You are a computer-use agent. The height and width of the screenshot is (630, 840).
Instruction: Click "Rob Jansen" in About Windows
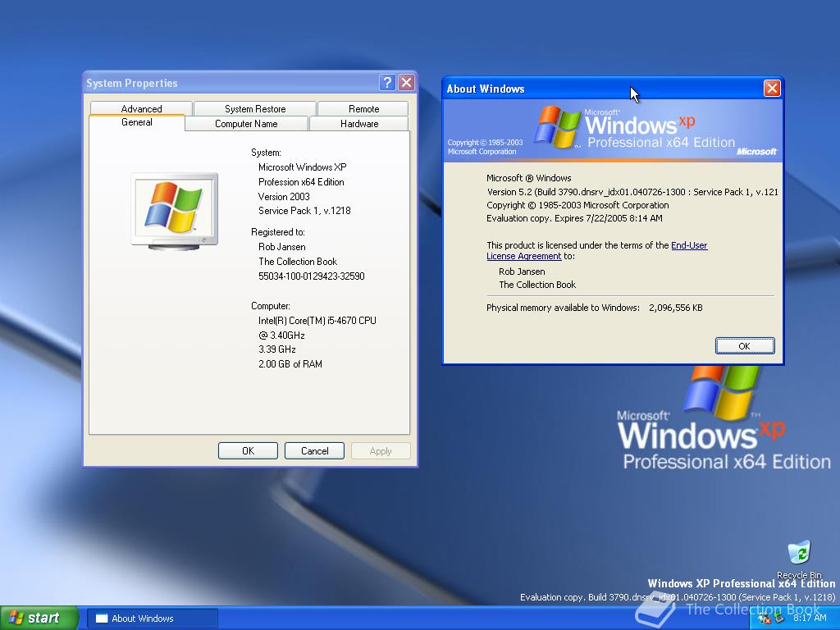click(x=522, y=272)
